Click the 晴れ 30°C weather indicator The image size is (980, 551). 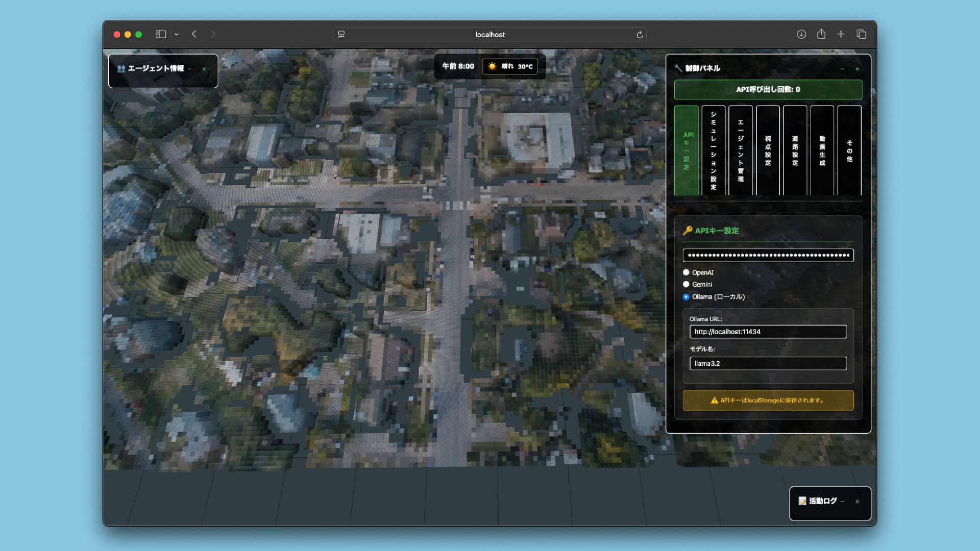point(510,66)
